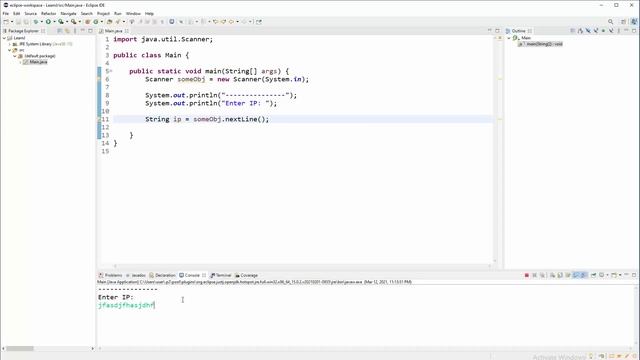Collapse the src folder node
The height and width of the screenshot is (360, 640).
point(9,50)
